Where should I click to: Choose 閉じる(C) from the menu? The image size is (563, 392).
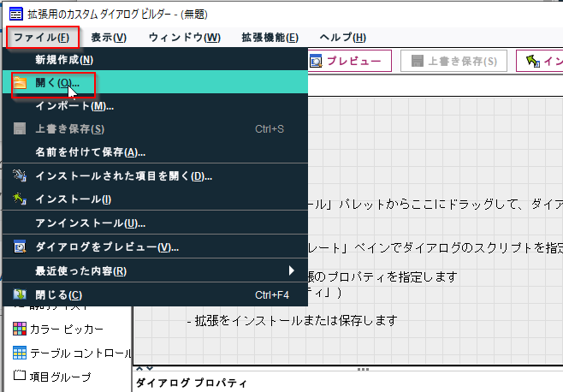(x=155, y=294)
